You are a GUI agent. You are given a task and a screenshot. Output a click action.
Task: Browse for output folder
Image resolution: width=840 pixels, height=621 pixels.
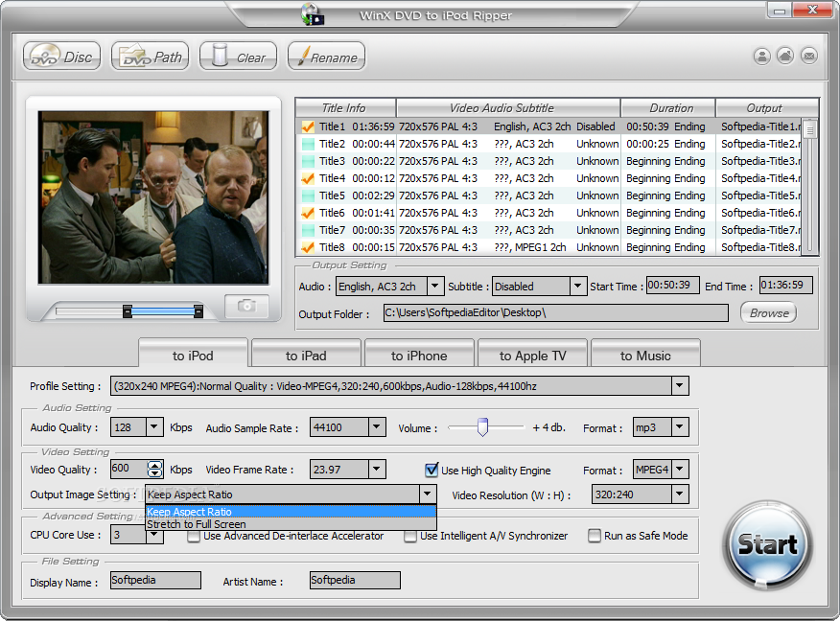pyautogui.click(x=769, y=312)
